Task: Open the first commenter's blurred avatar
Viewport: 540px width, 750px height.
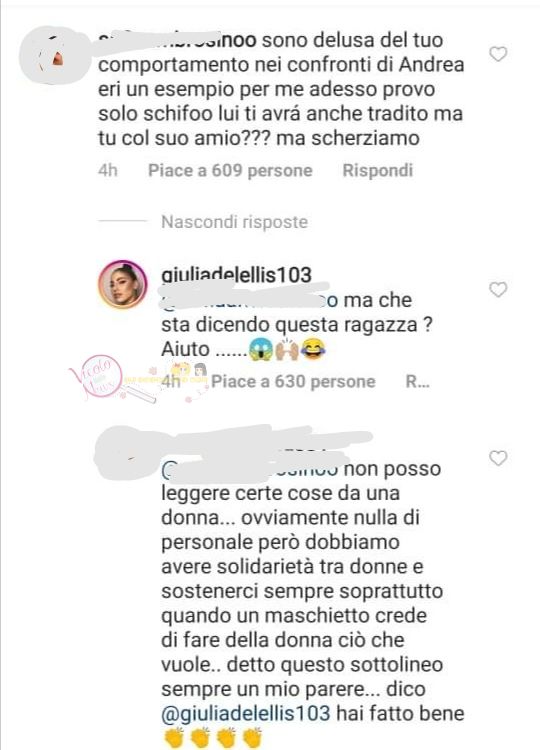Action: pos(54,56)
